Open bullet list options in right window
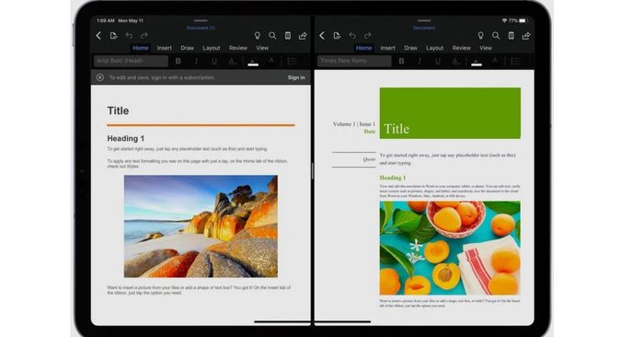Image resolution: width=644 pixels, height=337 pixels. click(x=515, y=62)
